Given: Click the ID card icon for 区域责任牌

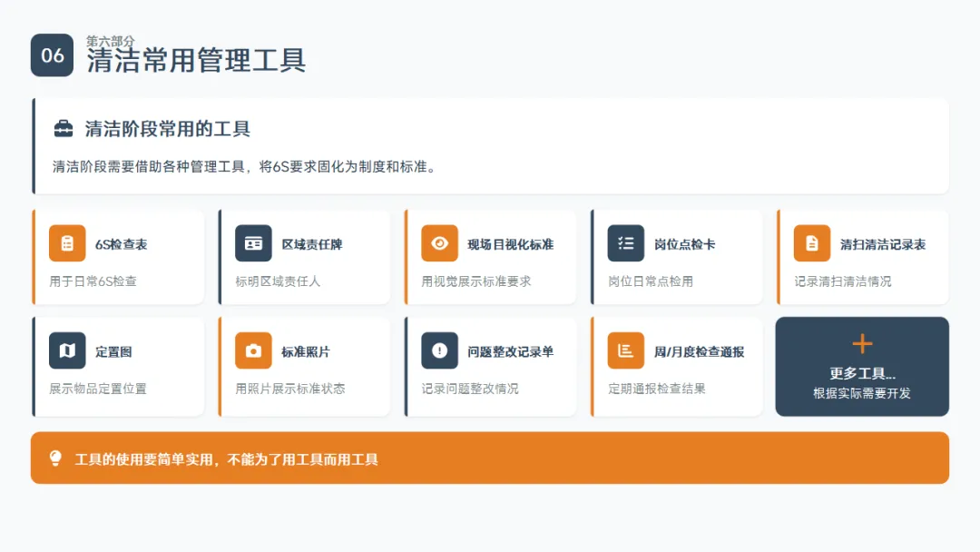Looking at the screenshot, I should (x=253, y=243).
